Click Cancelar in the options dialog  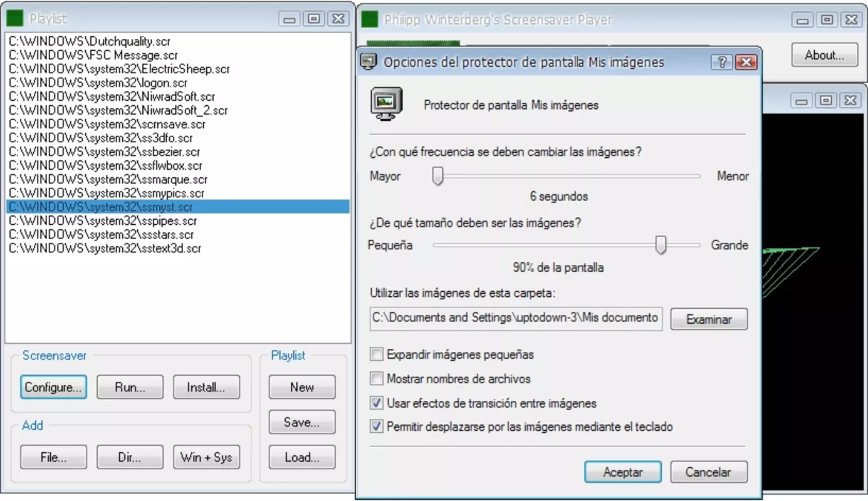tap(709, 472)
